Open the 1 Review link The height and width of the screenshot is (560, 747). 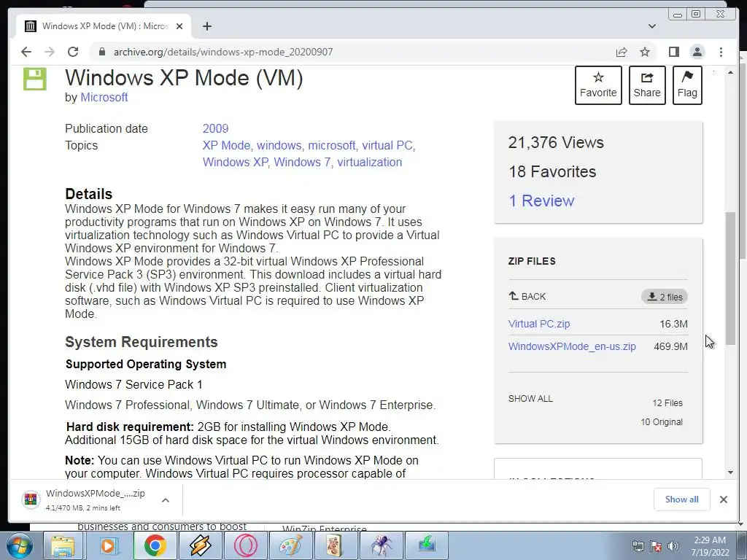[541, 201]
